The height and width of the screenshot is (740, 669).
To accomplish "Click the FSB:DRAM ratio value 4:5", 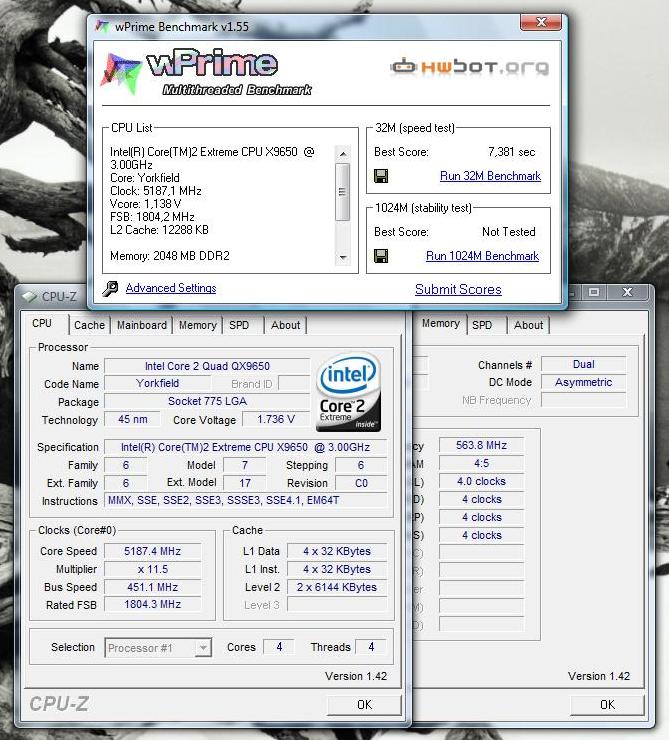I will [481, 463].
